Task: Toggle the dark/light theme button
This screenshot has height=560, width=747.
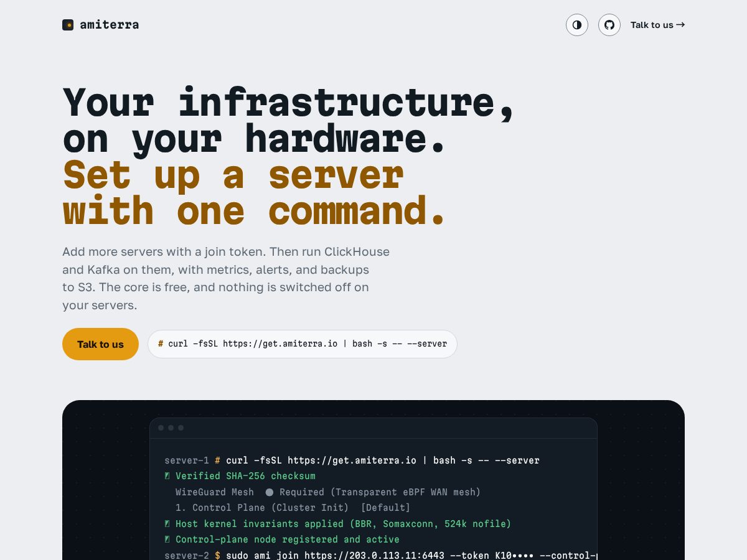Action: tap(577, 25)
